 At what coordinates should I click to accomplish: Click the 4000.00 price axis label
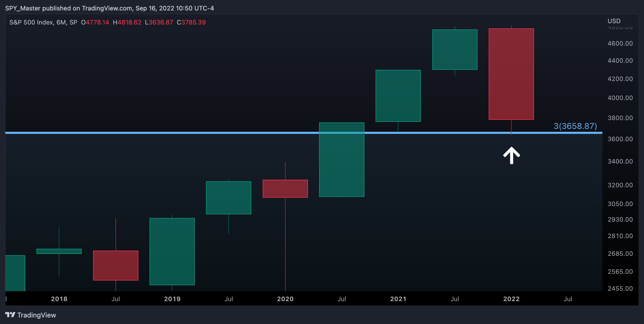pyautogui.click(x=620, y=98)
